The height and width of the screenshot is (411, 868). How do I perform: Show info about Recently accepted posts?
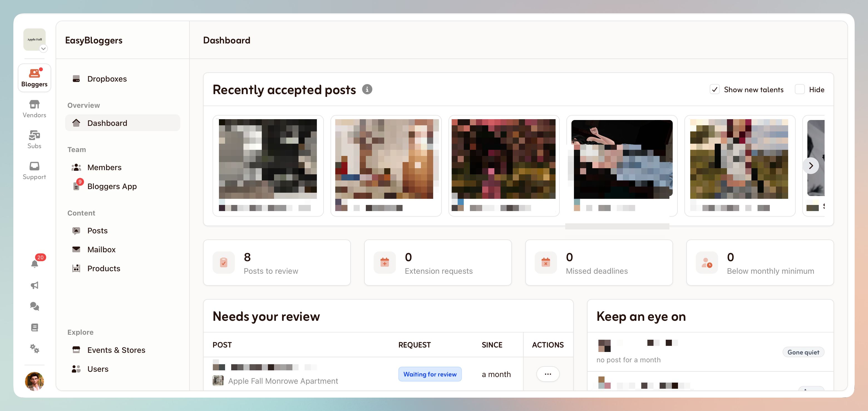pyautogui.click(x=367, y=89)
